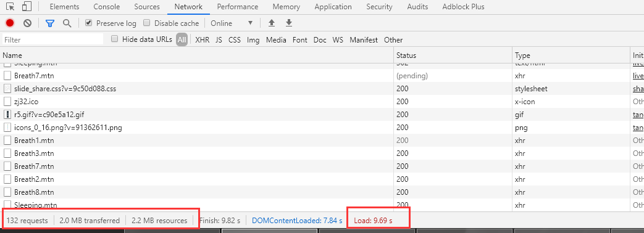Open the Online throttling dropdown
Screen dimensions: 644x233
[231, 23]
